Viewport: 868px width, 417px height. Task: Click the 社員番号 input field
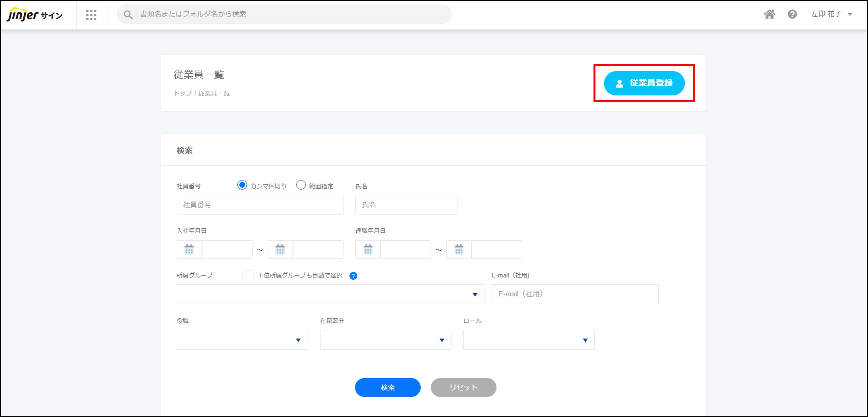260,205
